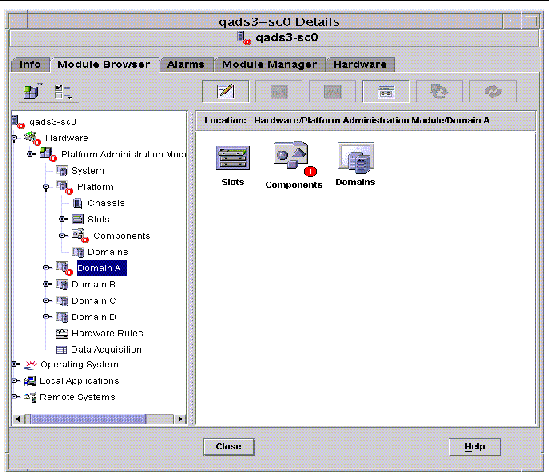Click the Local Applications icon in tree

(x=30, y=381)
